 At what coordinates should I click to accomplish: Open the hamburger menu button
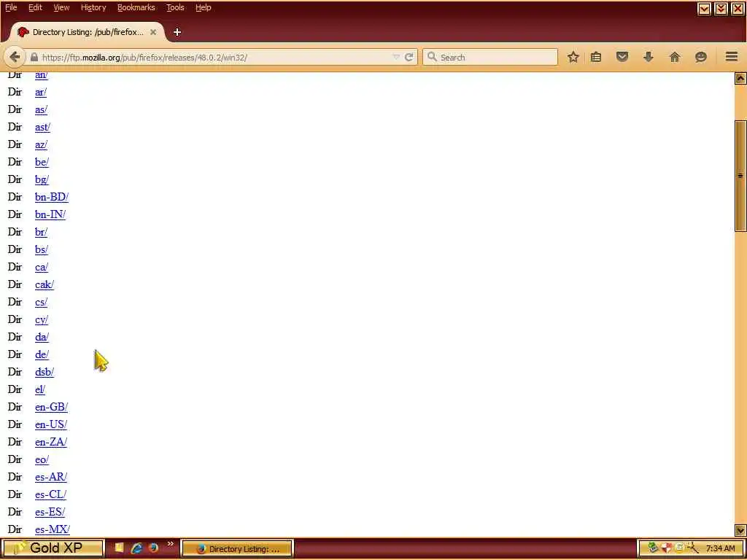pyautogui.click(x=732, y=57)
